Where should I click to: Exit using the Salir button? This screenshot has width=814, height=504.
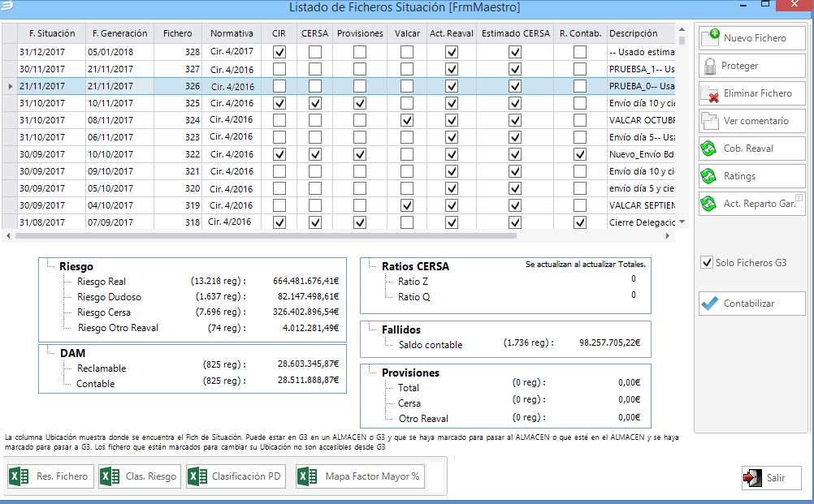[771, 477]
